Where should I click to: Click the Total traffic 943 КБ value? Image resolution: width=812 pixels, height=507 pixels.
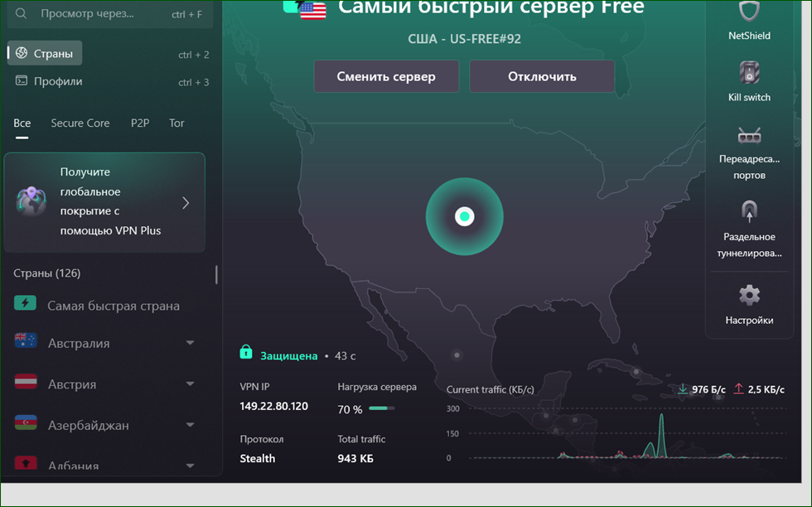(355, 458)
